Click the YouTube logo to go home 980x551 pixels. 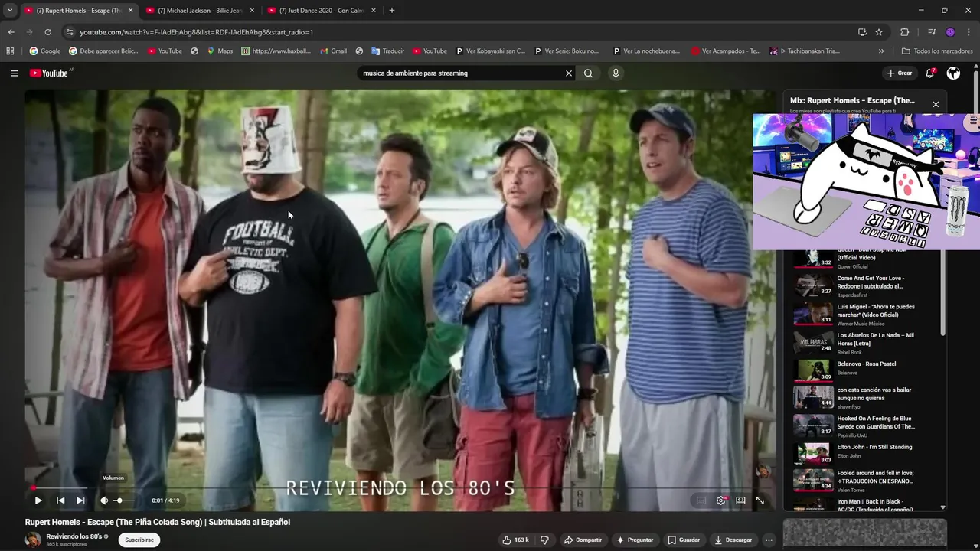(x=51, y=73)
